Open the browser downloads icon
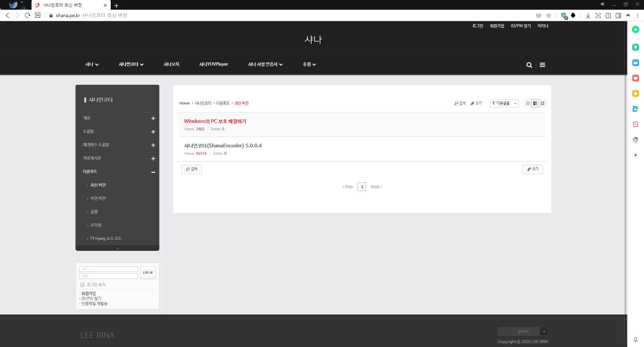Screen dimensions: 644x347 [588, 15]
